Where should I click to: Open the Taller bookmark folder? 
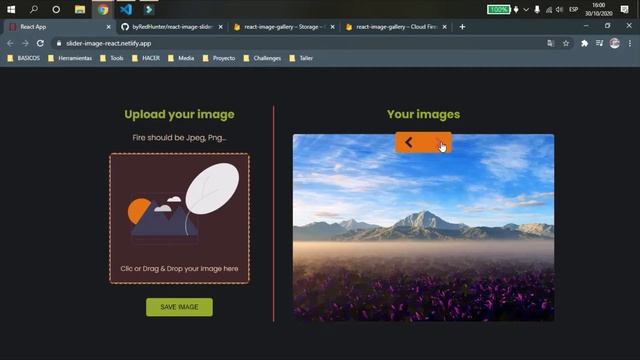pos(301,58)
